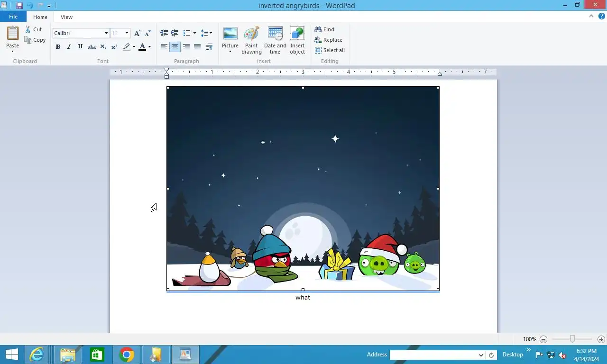Toggle Underline formatting
Screen dimensions: 607x364
[80, 47]
